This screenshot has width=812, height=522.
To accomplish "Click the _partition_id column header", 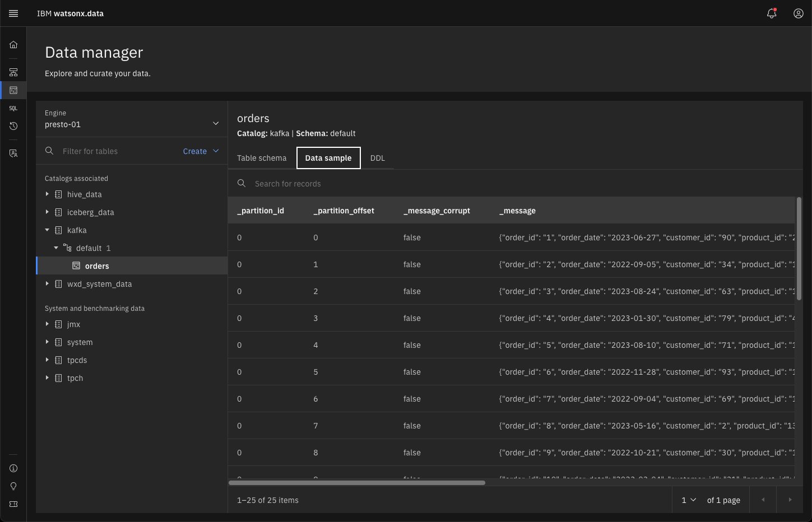I will click(x=261, y=211).
